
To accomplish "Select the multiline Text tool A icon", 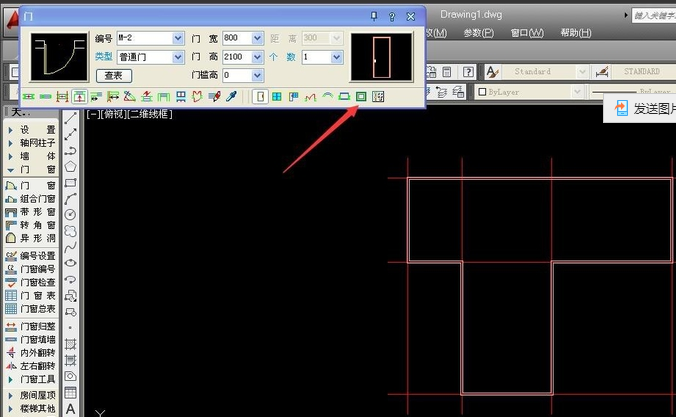I will (x=70, y=409).
